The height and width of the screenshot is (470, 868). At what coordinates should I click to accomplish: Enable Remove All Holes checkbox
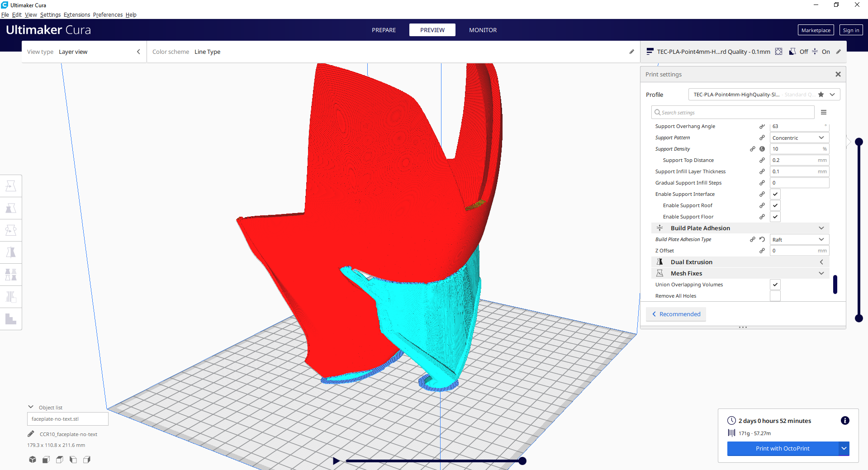pos(775,296)
